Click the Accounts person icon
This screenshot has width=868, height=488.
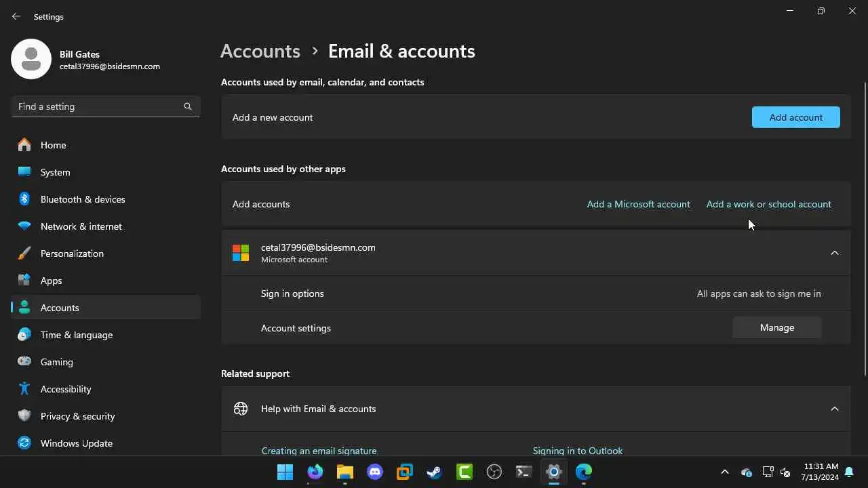point(24,308)
